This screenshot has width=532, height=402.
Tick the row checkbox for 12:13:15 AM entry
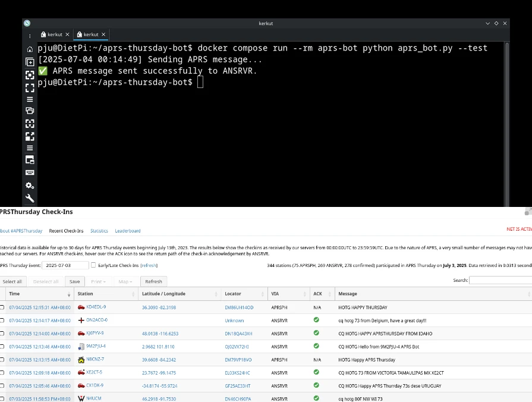(2, 360)
